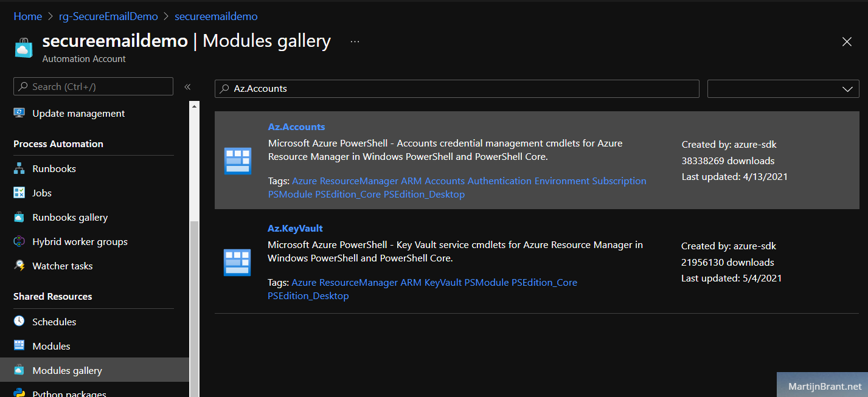Click the Az.Accounts module icon
Screen dimensions: 868x397
pyautogui.click(x=238, y=161)
